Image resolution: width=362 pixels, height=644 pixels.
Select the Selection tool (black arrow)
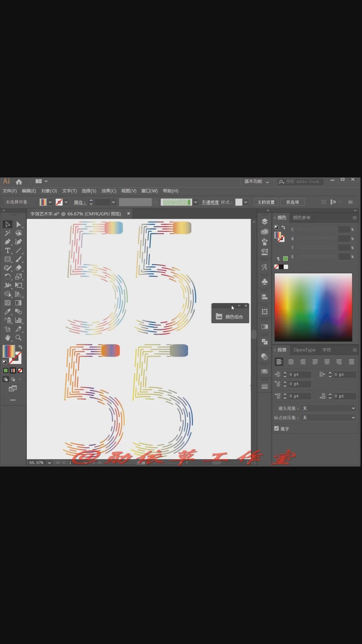tap(7, 224)
